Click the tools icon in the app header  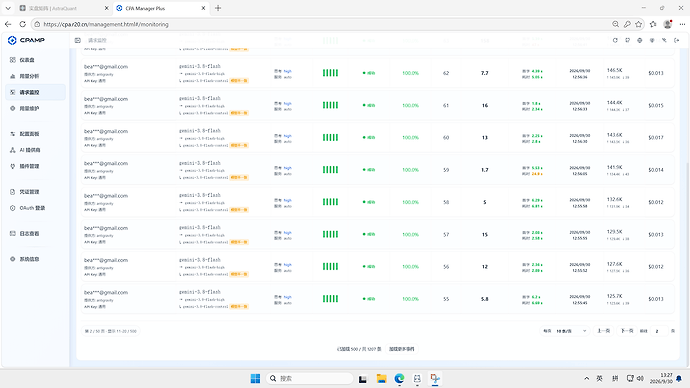tap(664, 40)
